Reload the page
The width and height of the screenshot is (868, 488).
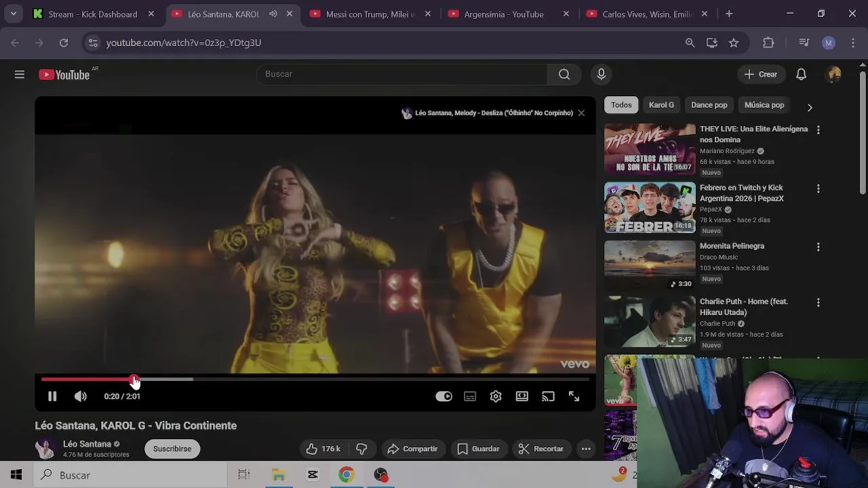pos(64,43)
